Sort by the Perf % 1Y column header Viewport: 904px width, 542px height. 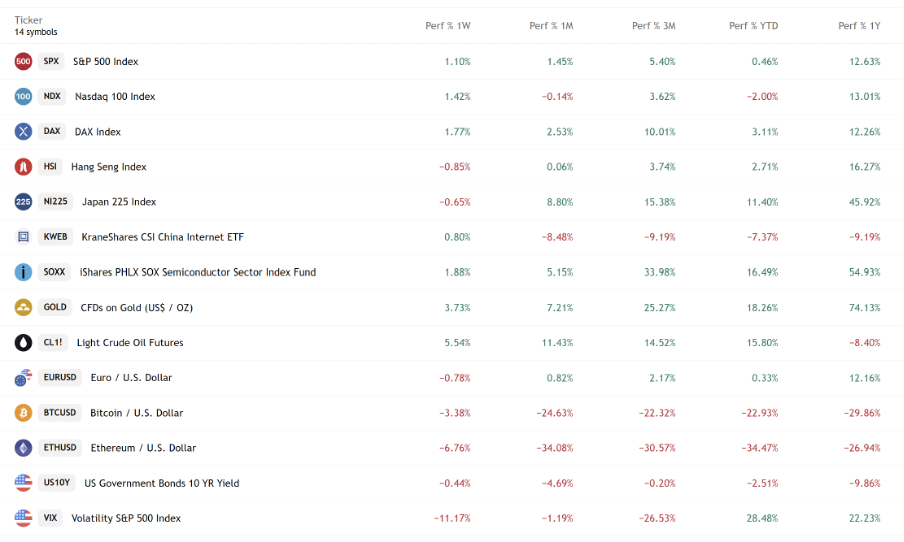tap(859, 26)
